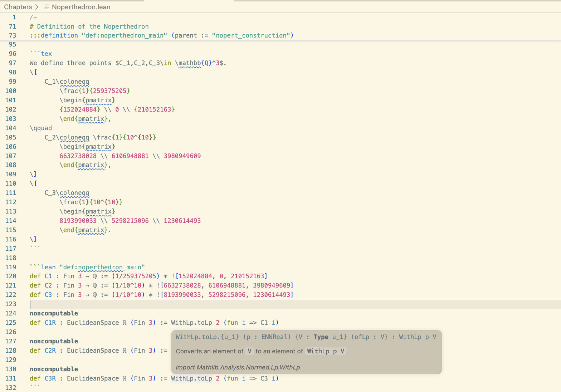
Task: Click tooltip text 'Converts an element of V'
Action: 214,351
